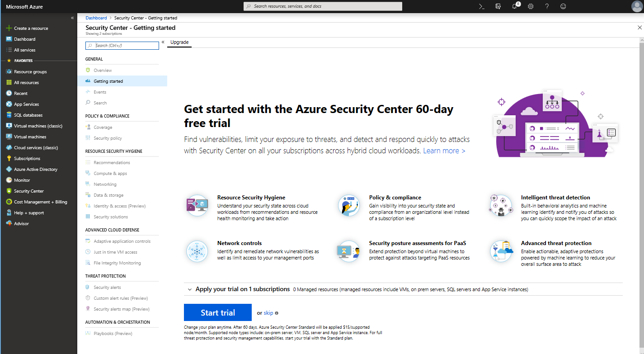Open SQL databases icon
This screenshot has width=644, height=354.
9,115
